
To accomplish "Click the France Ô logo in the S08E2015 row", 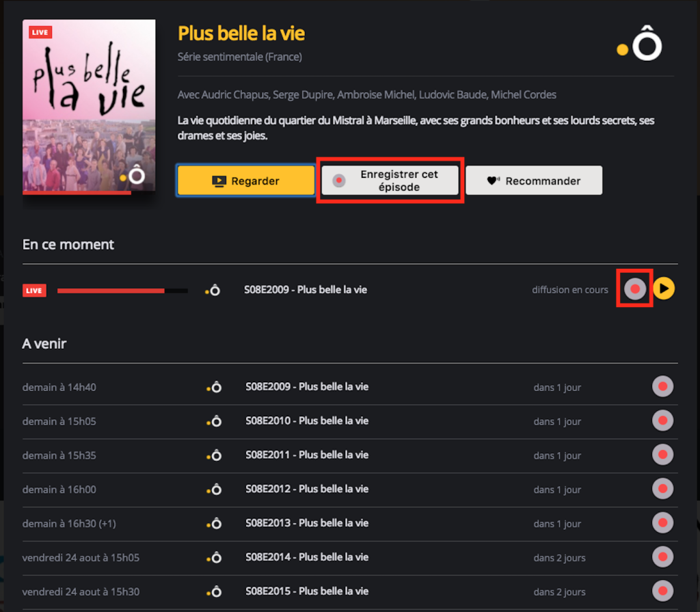I will pyautogui.click(x=214, y=591).
